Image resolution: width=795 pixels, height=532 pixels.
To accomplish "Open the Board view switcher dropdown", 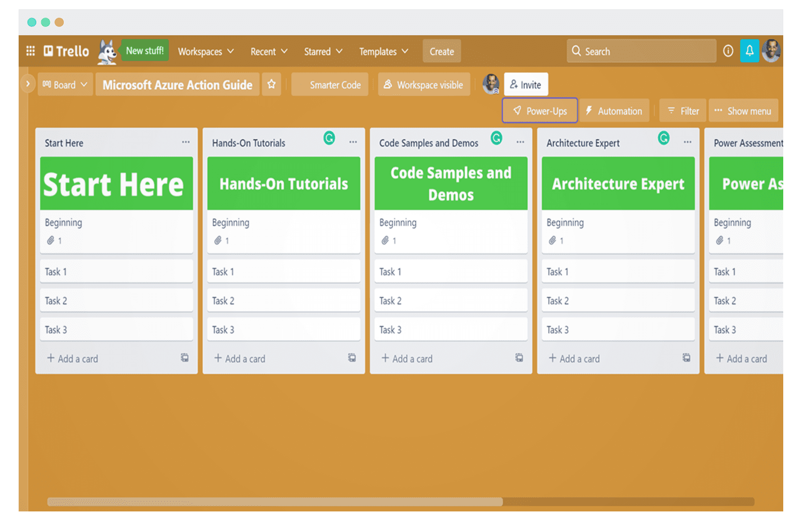I will pos(65,85).
